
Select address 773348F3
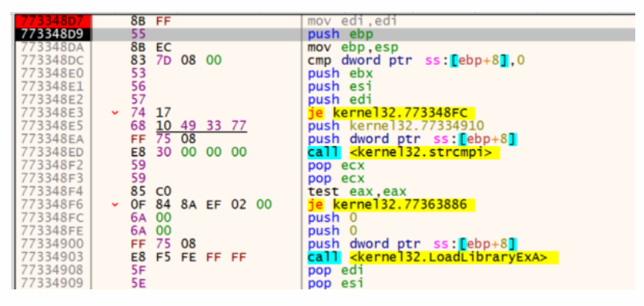[52, 178]
